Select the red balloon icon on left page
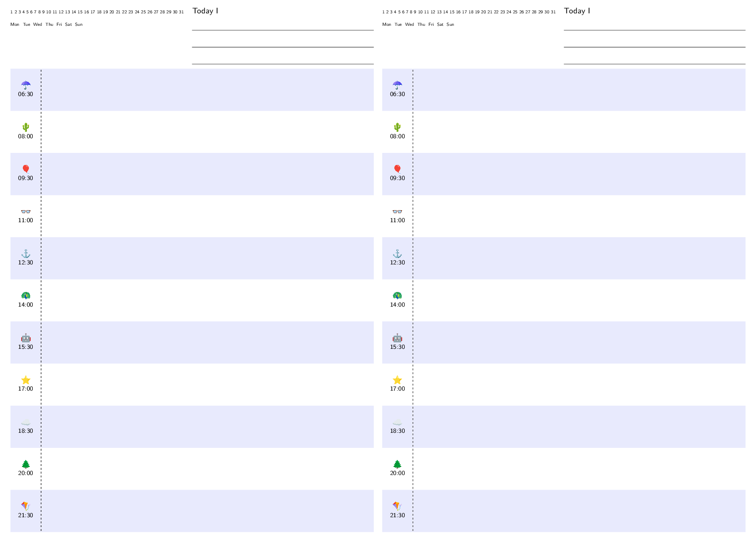Viewport: 756px width, 534px height. coord(25,169)
